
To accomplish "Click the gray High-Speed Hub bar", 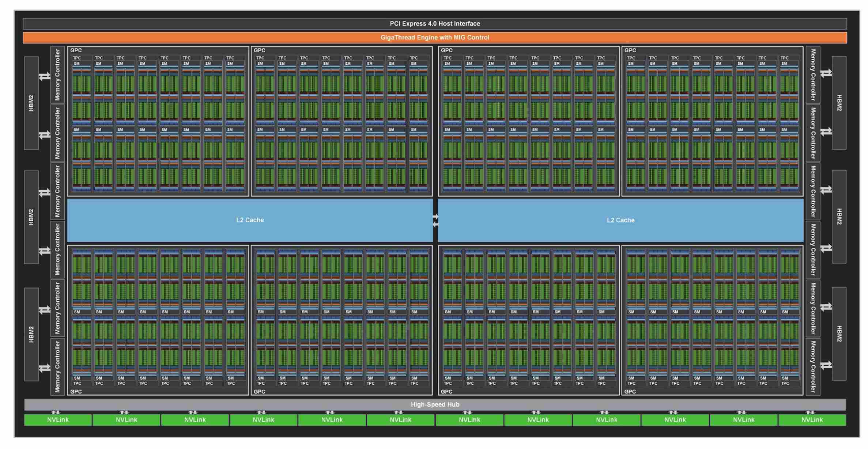I will tap(434, 404).
